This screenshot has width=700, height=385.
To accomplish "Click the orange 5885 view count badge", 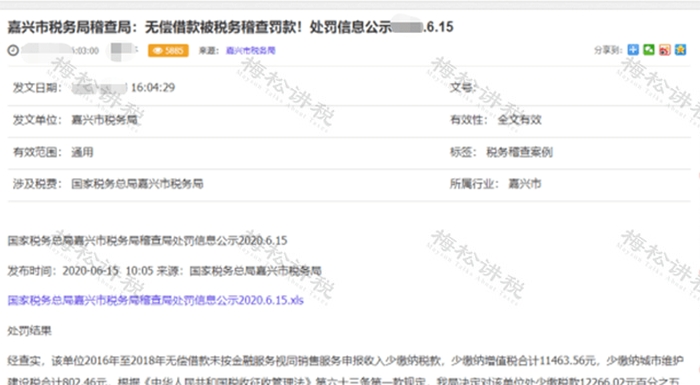I will [168, 50].
